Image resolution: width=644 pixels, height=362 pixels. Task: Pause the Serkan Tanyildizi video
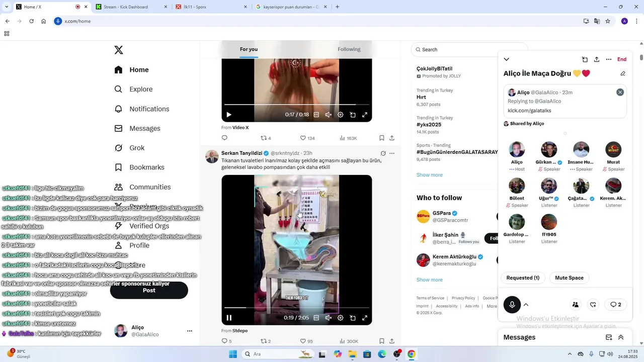click(229, 318)
